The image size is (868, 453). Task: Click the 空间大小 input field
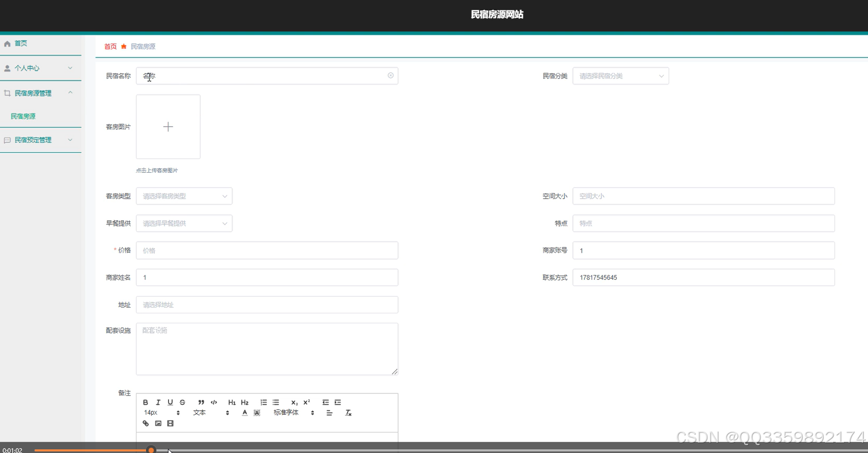click(704, 196)
